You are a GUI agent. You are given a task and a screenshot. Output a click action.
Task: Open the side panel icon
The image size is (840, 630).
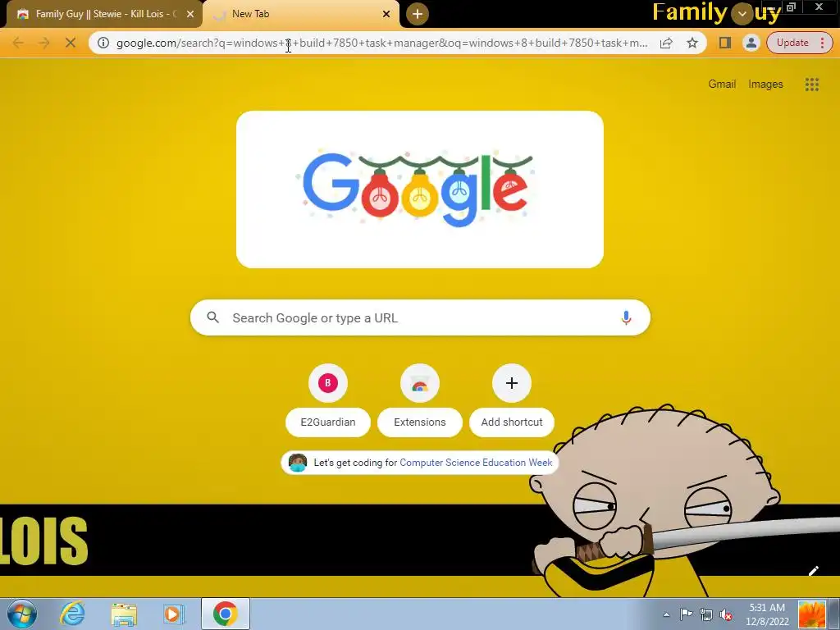(x=725, y=43)
